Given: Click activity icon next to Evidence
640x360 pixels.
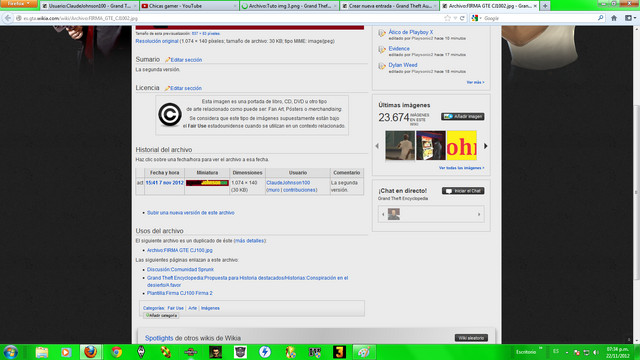Looking at the screenshot, I should pyautogui.click(x=382, y=50).
